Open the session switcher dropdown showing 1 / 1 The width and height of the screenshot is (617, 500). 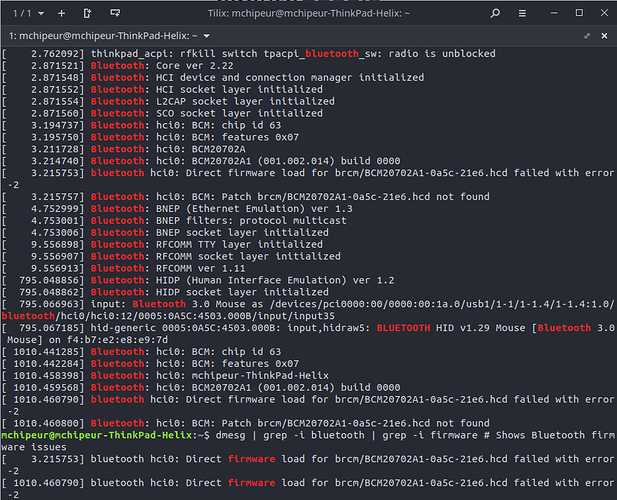tap(28, 13)
